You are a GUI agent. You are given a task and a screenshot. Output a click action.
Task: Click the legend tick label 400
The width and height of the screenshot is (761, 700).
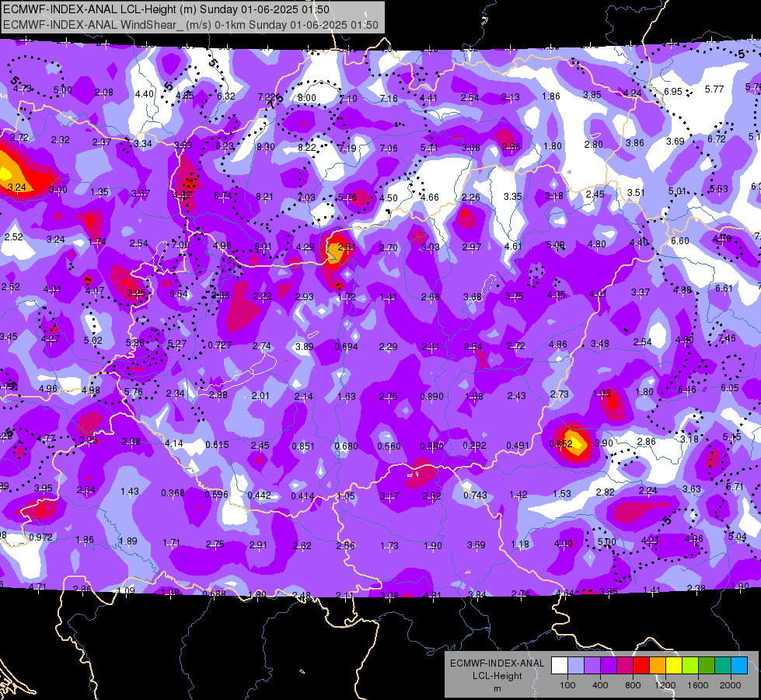[600, 685]
